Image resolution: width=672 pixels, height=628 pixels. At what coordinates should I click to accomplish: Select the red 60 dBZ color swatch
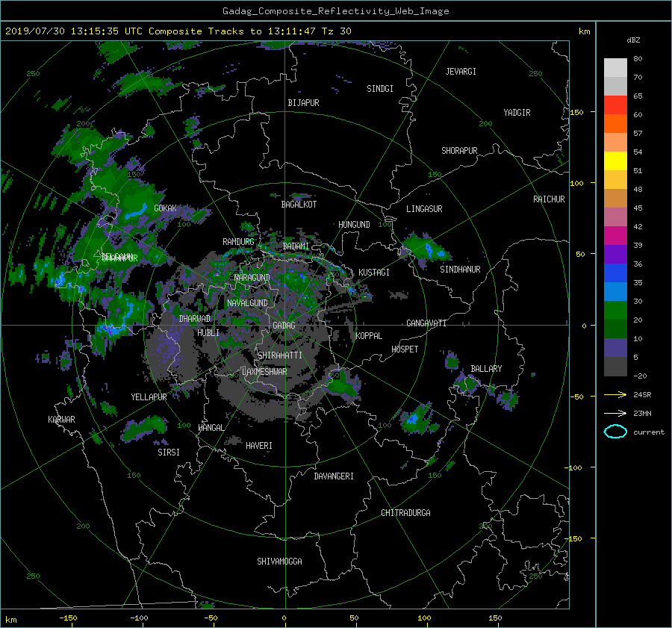(x=615, y=105)
